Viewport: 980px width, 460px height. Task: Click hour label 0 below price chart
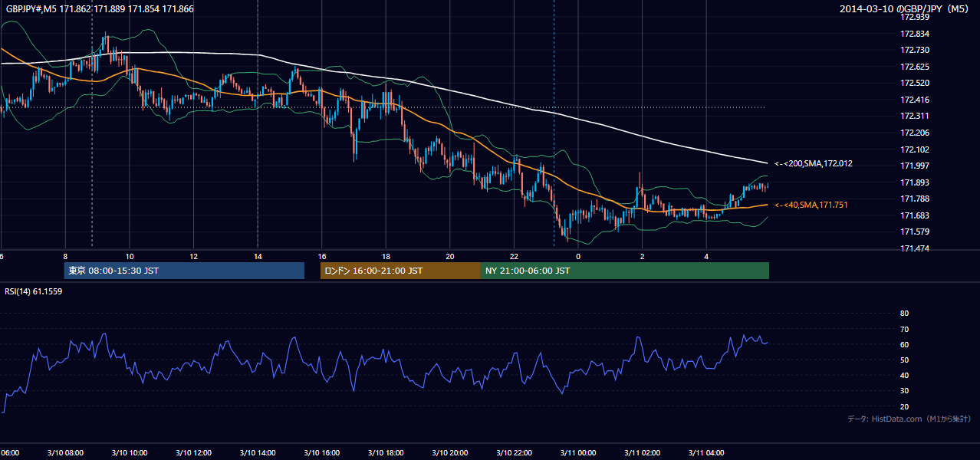point(578,256)
